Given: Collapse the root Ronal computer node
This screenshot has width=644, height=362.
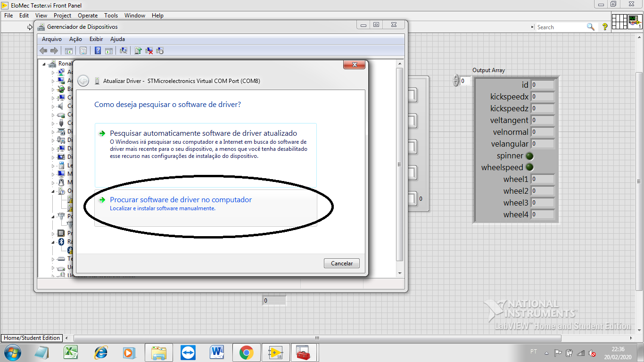Looking at the screenshot, I should [x=44, y=64].
